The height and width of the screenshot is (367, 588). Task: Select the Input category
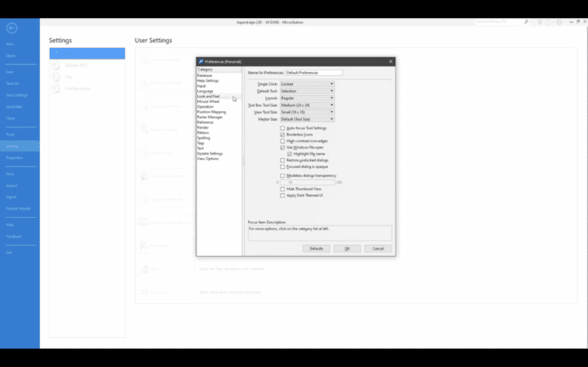tap(202, 86)
